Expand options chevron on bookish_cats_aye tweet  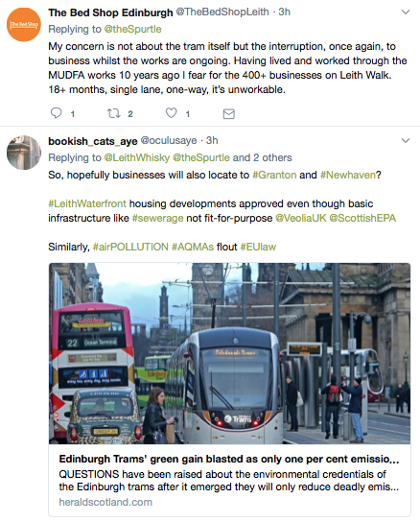[x=406, y=140]
